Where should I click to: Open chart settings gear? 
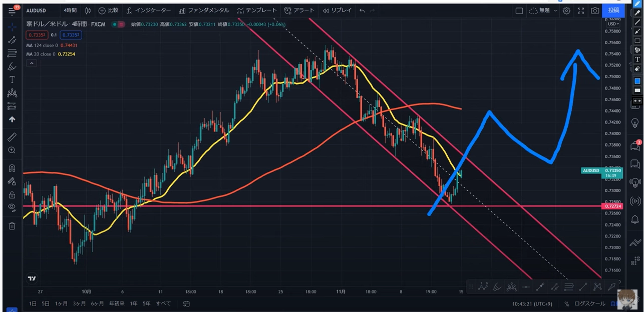click(x=566, y=10)
